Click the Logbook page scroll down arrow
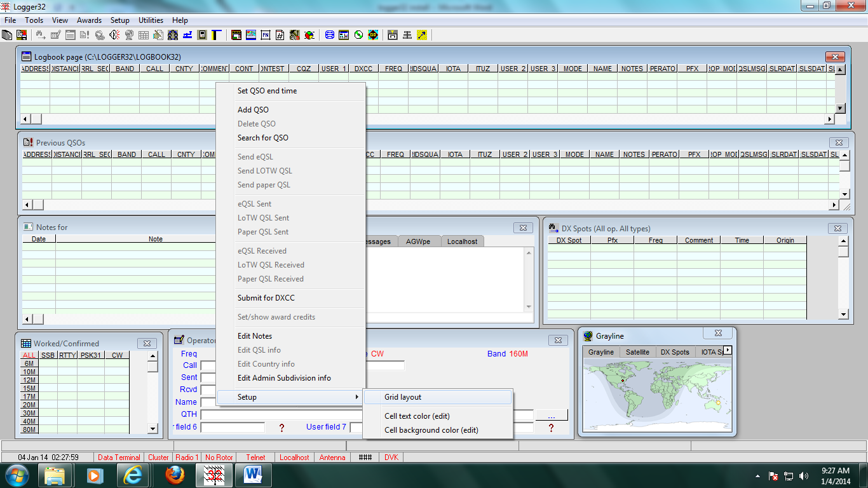Image resolution: width=868 pixels, height=488 pixels. coord(840,108)
